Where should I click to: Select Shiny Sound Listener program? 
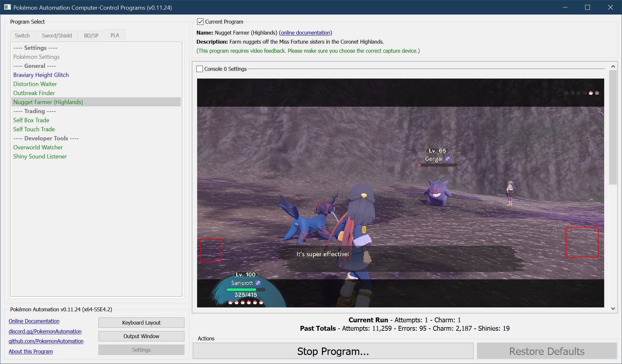tap(40, 156)
